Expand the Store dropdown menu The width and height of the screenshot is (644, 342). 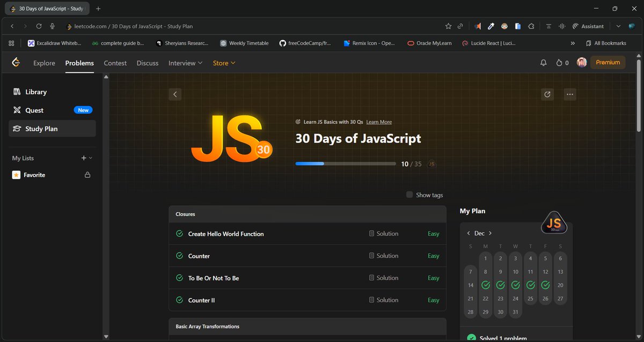[224, 63]
